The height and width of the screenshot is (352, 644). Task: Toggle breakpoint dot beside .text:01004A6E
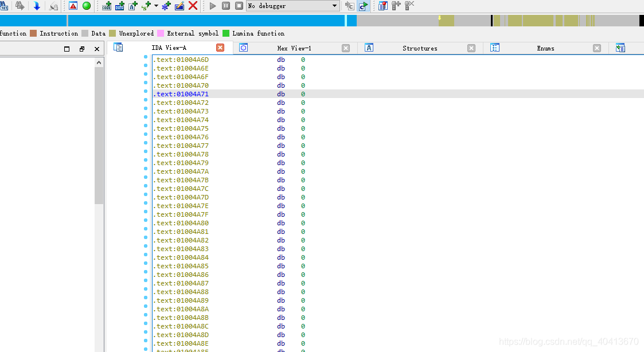[x=146, y=66]
